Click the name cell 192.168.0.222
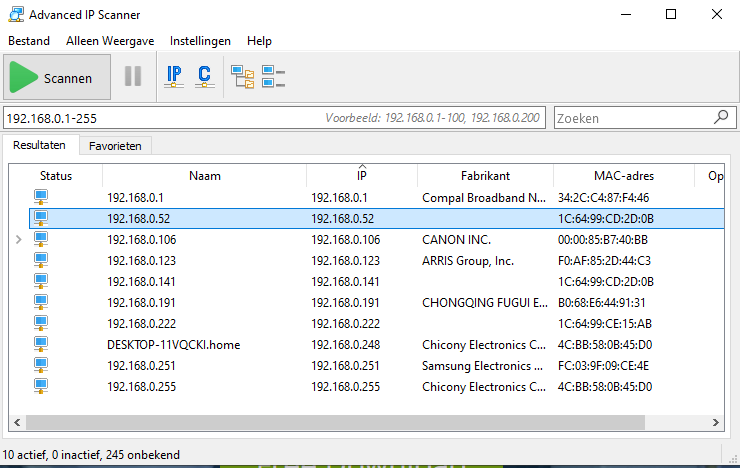 141,324
